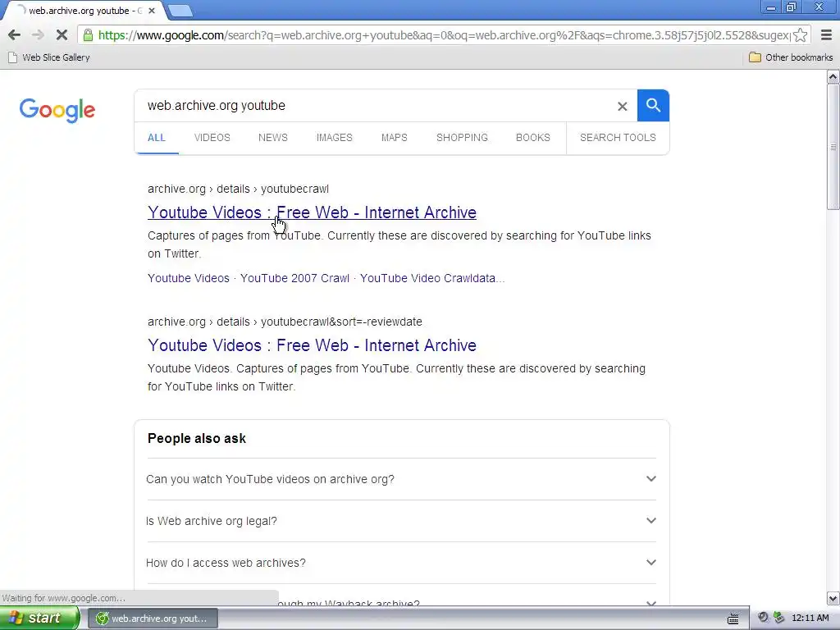840x630 pixels.
Task: Click the taskbar keyboard icon
Action: coord(733,619)
